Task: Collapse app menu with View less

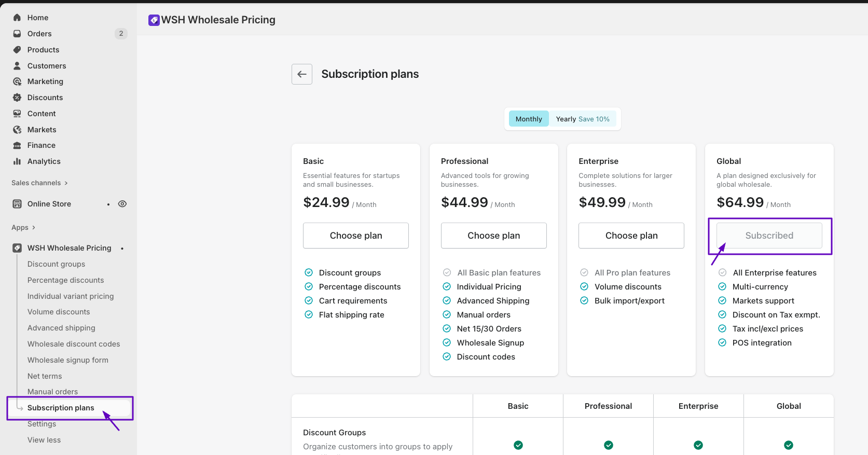Action: (44, 440)
